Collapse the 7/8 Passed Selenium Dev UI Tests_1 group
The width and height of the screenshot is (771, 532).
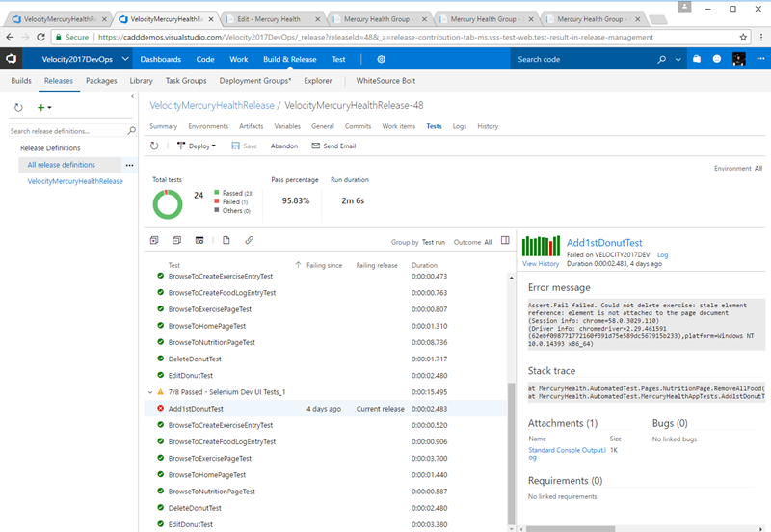tap(150, 392)
